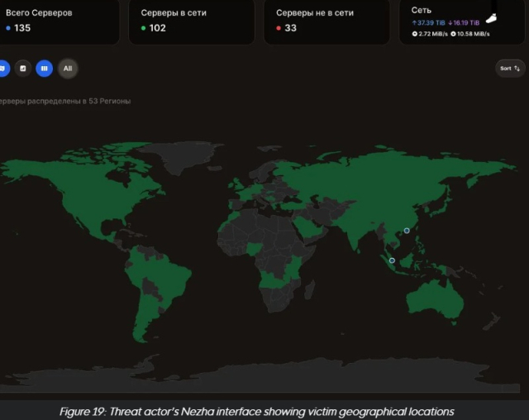This screenshot has height=420, width=529.
Task: Click the marker dot near Singapore
Action: point(392,261)
